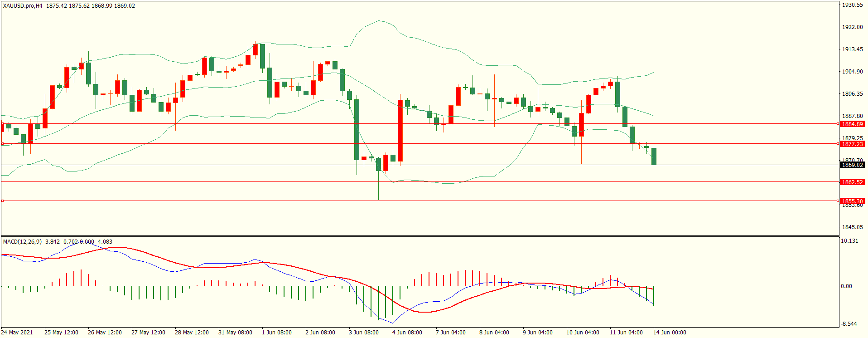Click the 11 Jun 04:00 time label
868x338 pixels.
pyautogui.click(x=626, y=333)
